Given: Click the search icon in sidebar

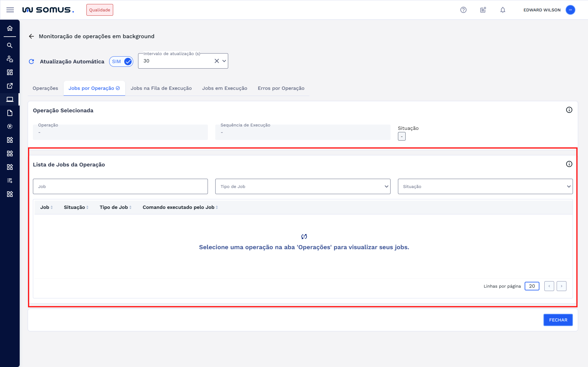Looking at the screenshot, I should (10, 45).
